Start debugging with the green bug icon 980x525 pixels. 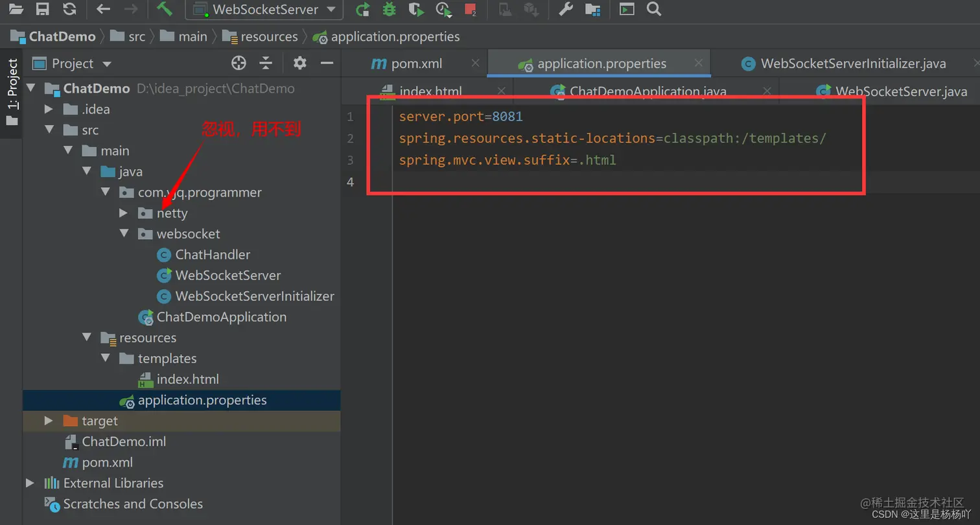pyautogui.click(x=389, y=9)
